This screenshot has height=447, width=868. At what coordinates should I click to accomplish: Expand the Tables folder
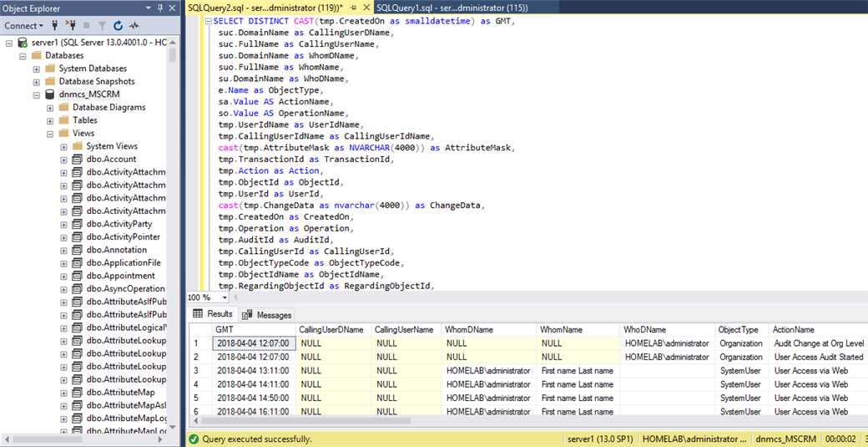coord(50,120)
